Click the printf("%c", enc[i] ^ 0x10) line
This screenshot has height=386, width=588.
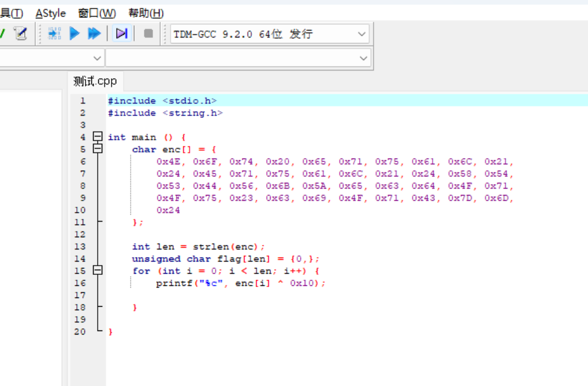[241, 283]
